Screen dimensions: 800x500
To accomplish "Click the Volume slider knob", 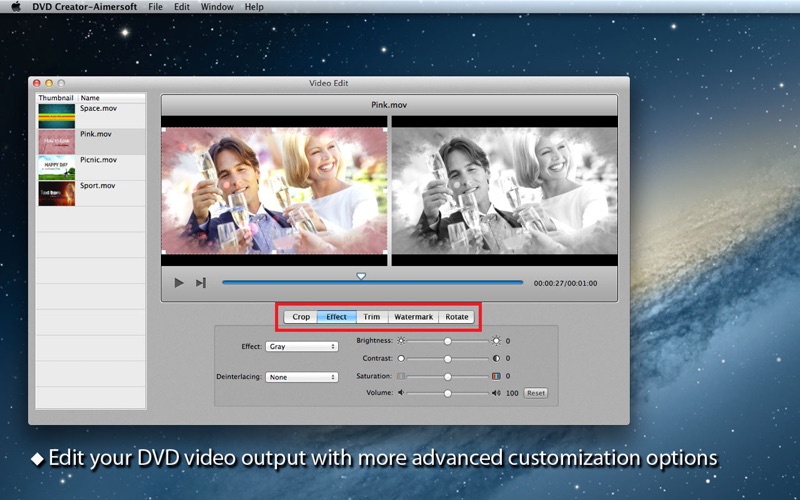I will point(447,393).
